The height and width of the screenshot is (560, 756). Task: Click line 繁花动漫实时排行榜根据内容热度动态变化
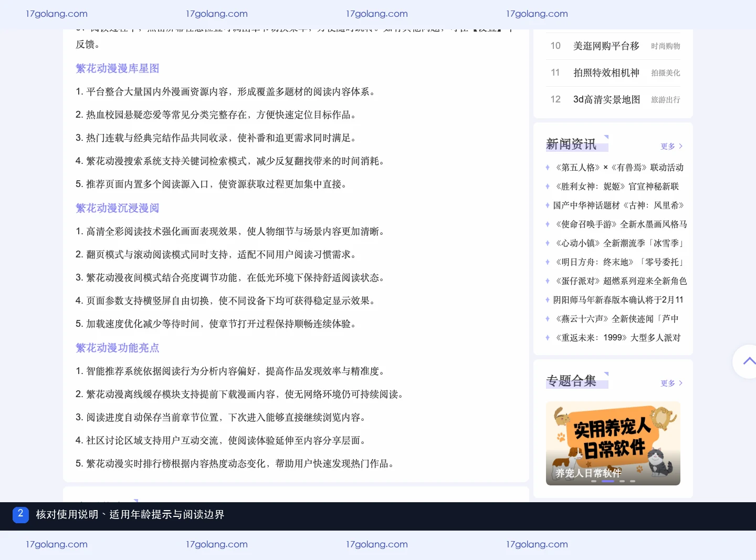point(236,464)
